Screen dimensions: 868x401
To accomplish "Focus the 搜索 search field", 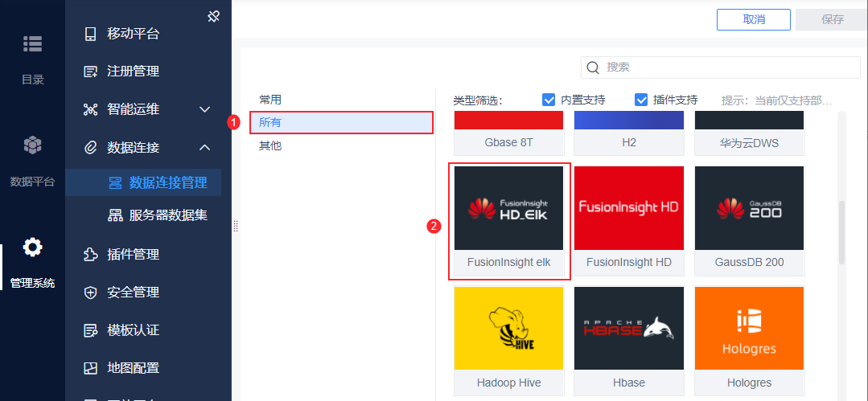I will pyautogui.click(x=721, y=68).
